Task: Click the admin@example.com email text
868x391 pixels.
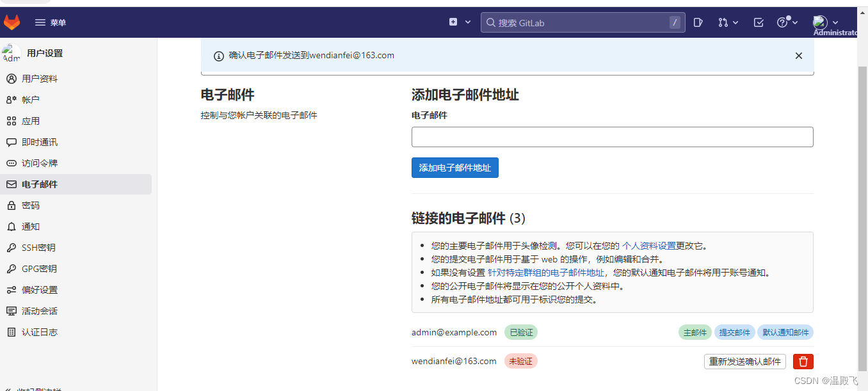Action: (454, 333)
